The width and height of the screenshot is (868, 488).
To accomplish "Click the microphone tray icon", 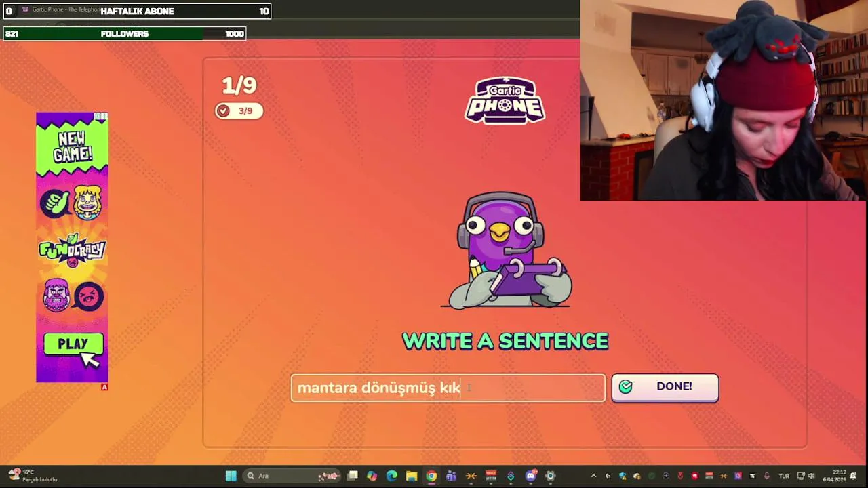I will tap(767, 476).
